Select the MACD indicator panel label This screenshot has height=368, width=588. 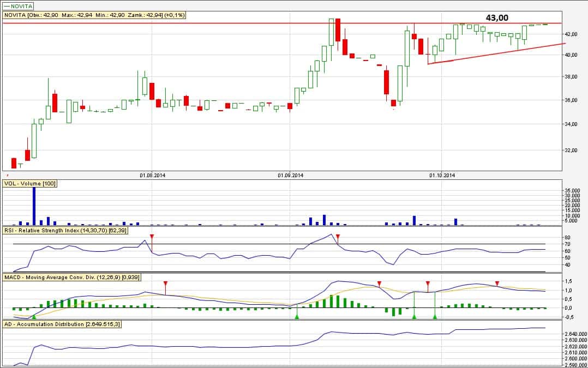(x=72, y=277)
